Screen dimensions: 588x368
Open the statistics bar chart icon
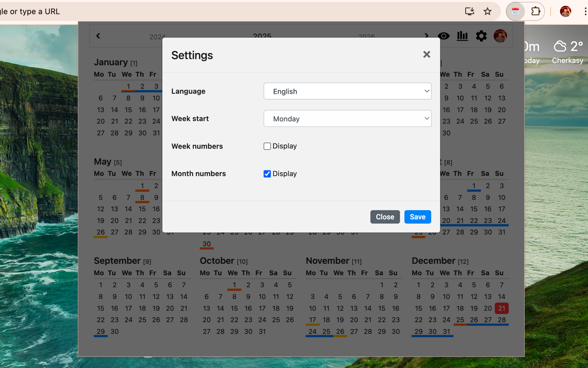(x=463, y=36)
